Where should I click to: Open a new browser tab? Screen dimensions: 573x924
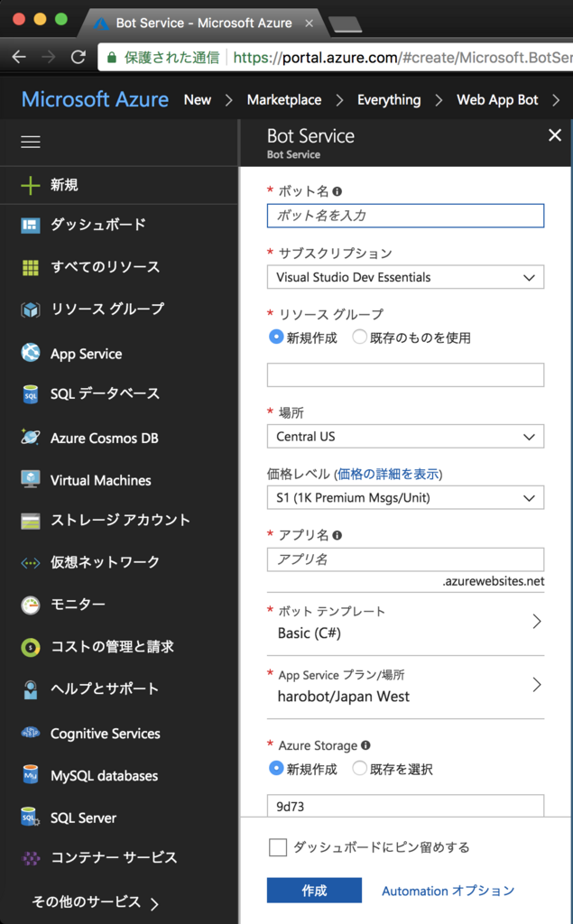pos(346,24)
